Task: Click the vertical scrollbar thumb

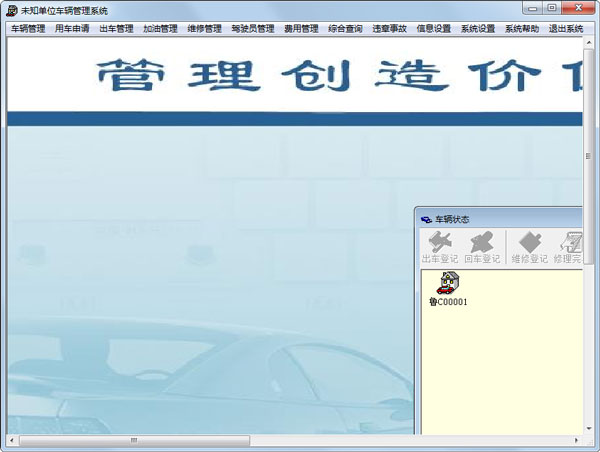Action: pyautogui.click(x=589, y=156)
